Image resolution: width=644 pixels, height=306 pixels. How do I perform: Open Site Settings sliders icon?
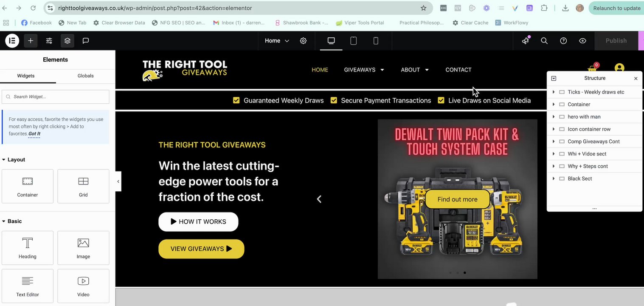click(49, 40)
